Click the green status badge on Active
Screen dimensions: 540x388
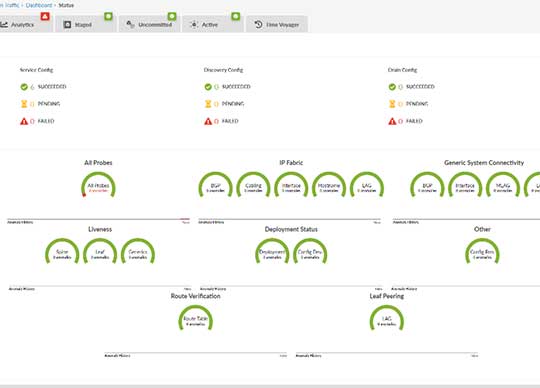coord(236,16)
